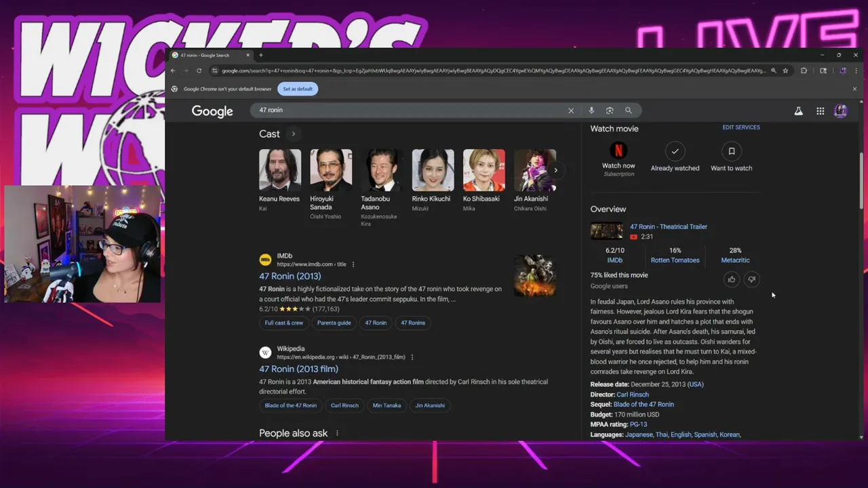This screenshot has height=488, width=868.
Task: Click the Blade of the 47 Ronin chip
Action: point(291,405)
